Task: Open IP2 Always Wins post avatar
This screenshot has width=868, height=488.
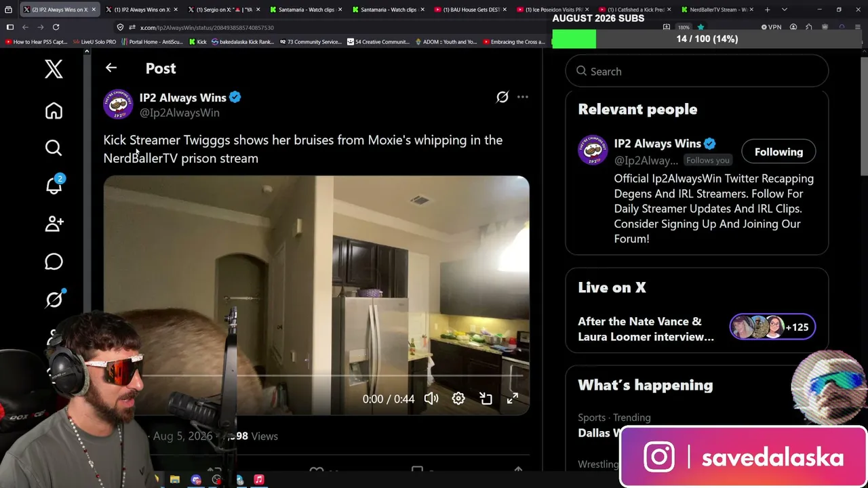Action: [x=118, y=104]
